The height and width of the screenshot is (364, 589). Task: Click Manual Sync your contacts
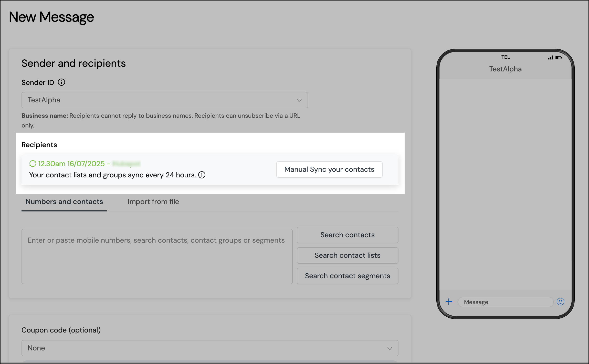329,169
